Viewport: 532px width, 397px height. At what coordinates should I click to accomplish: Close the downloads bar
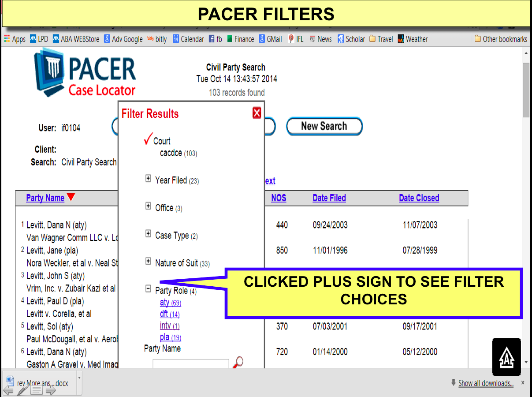pos(523,383)
